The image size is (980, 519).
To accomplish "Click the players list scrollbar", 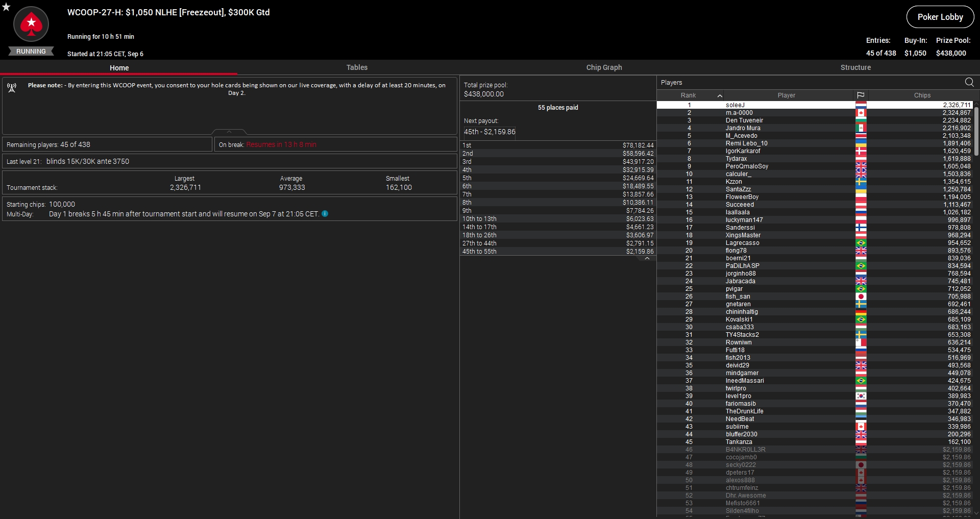I will pos(976,131).
